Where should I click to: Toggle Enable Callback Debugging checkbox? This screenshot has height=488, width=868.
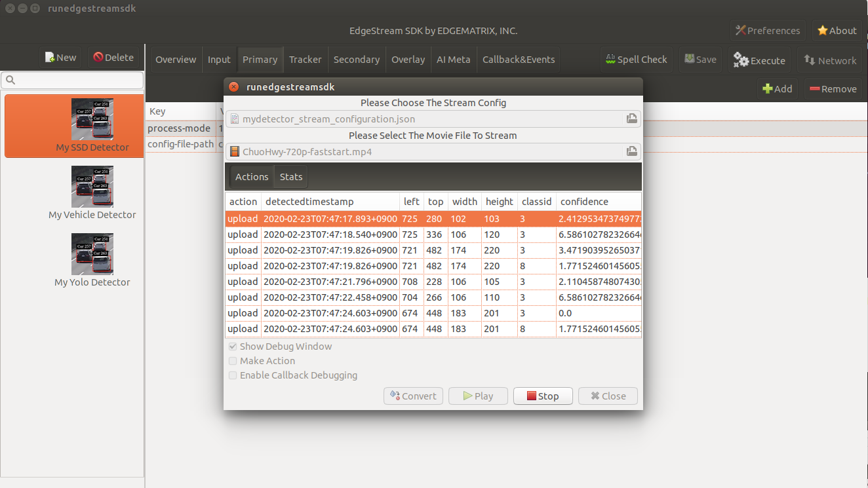click(x=233, y=375)
